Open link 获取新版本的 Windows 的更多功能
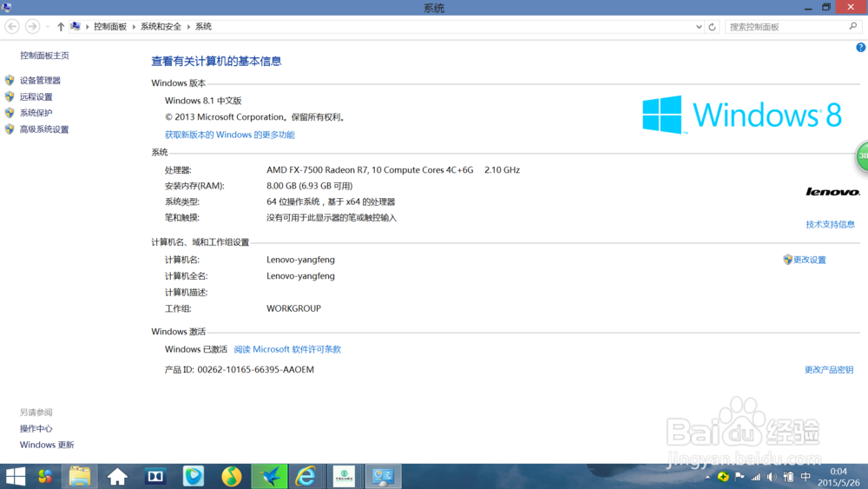 click(x=230, y=135)
